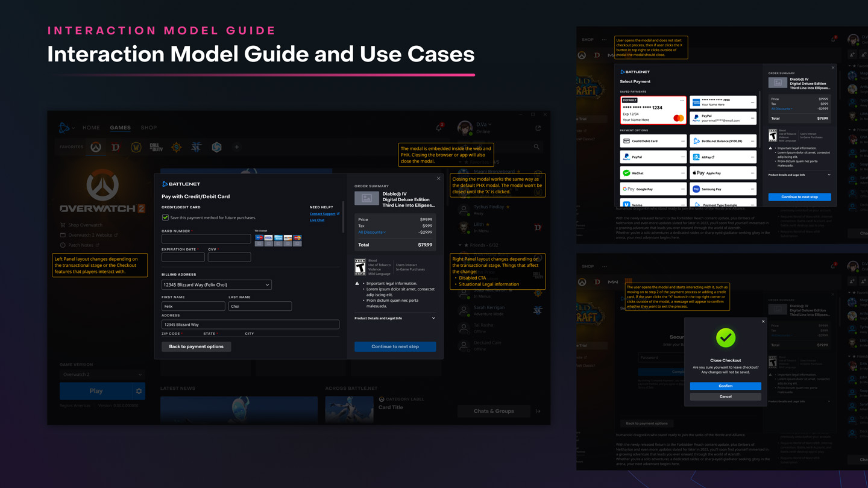Click the CVV input field
The image size is (868, 488).
pyautogui.click(x=229, y=257)
